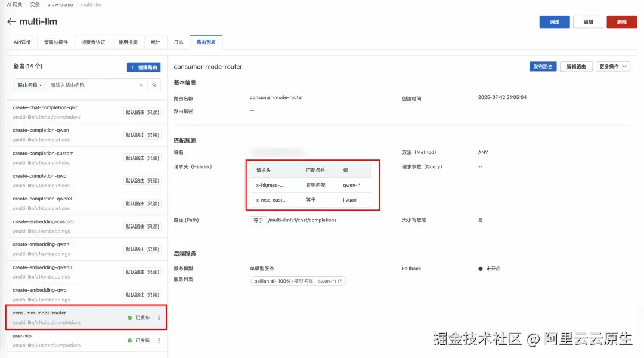
Task: Click back arrow beside multi-llm title
Action: pos(11,21)
